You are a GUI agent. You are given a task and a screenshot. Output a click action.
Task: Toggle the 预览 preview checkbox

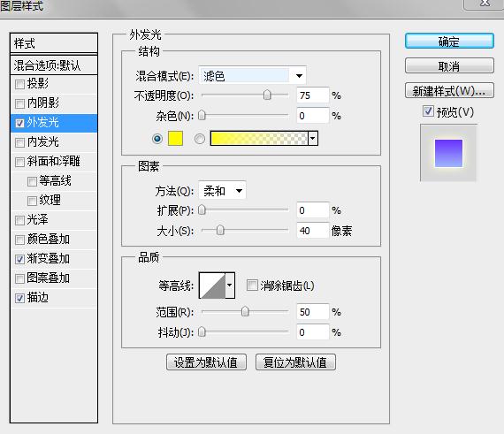(428, 111)
